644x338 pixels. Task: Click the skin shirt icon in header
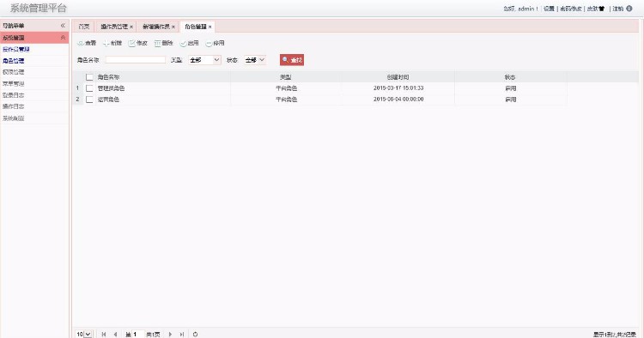601,9
